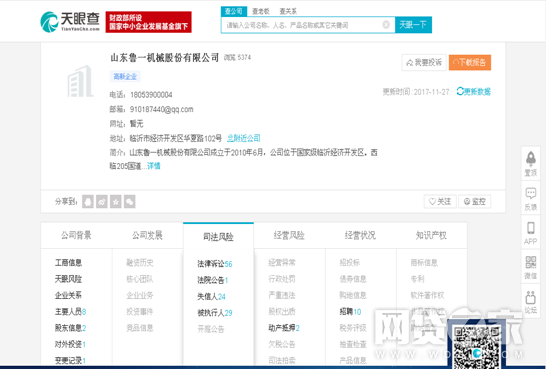Open 法院公告 1 section
This screenshot has height=369, width=546.
212,280
